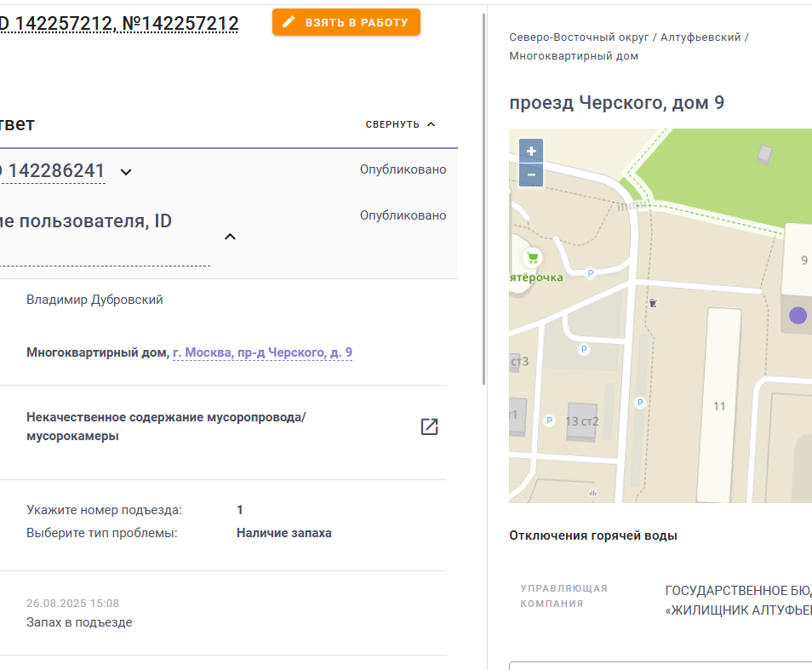Click the parking icon beside Пятёрочка

coord(590,273)
